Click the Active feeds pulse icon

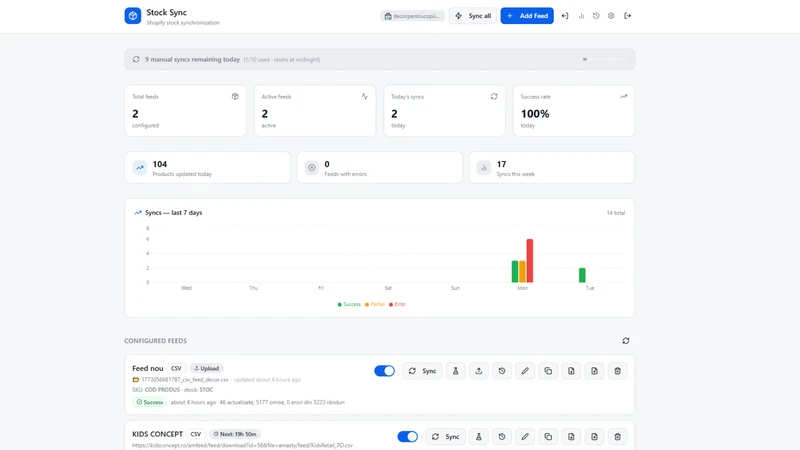(364, 96)
